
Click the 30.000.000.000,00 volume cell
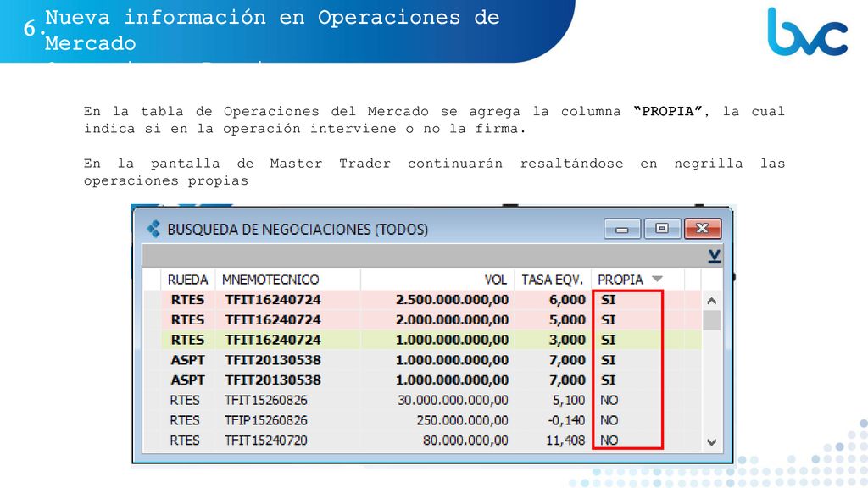(x=453, y=400)
